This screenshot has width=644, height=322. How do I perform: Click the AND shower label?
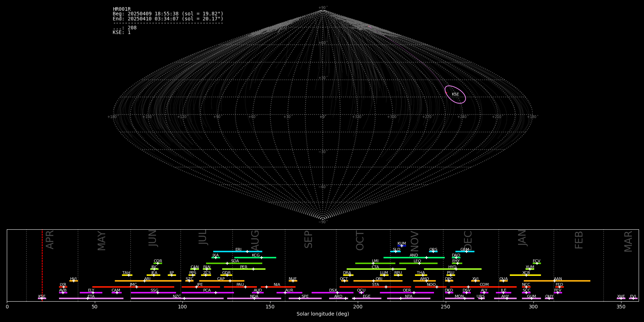point(414,255)
